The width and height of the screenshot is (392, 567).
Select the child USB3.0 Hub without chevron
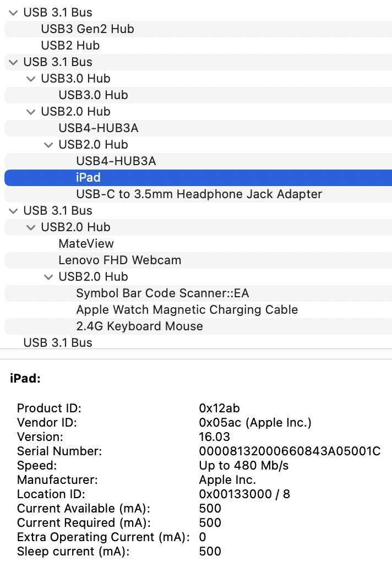point(93,95)
